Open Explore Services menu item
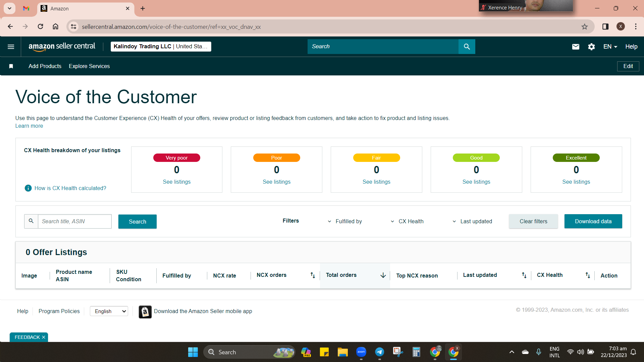Image resolution: width=644 pixels, height=362 pixels. pyautogui.click(x=89, y=66)
